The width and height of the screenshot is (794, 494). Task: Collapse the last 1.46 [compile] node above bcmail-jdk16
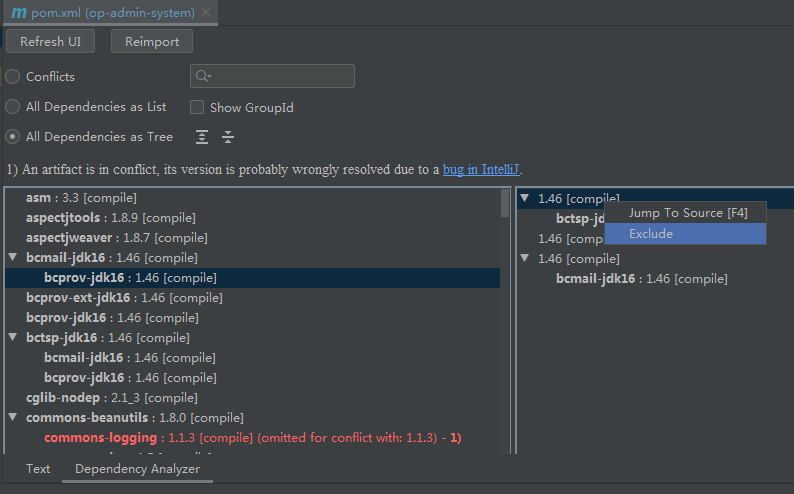point(525,258)
